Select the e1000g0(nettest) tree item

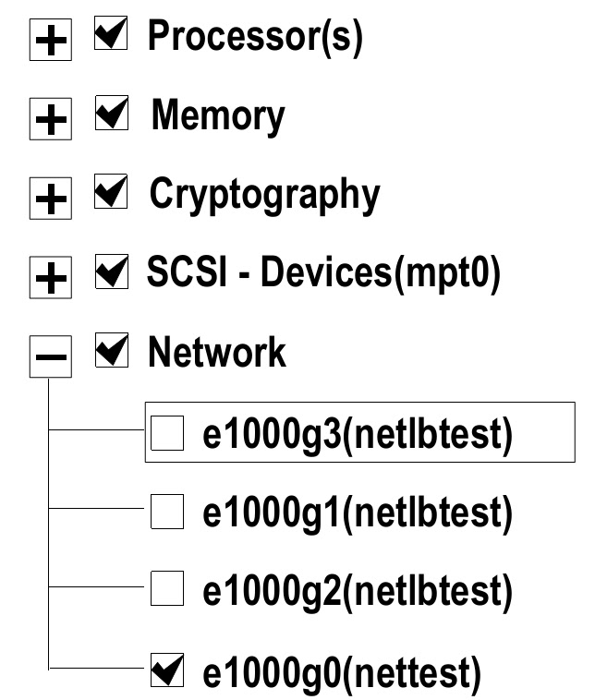(342, 673)
